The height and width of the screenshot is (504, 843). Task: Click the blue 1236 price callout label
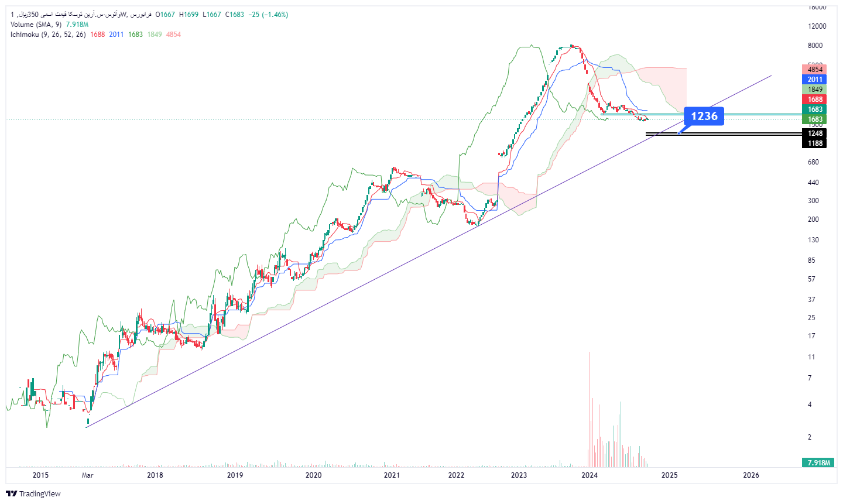(704, 116)
